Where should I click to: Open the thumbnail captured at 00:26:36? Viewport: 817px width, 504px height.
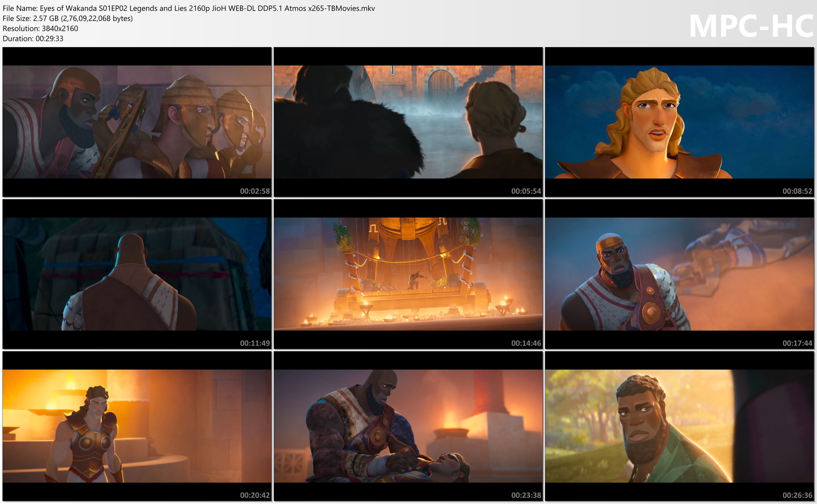(680, 426)
